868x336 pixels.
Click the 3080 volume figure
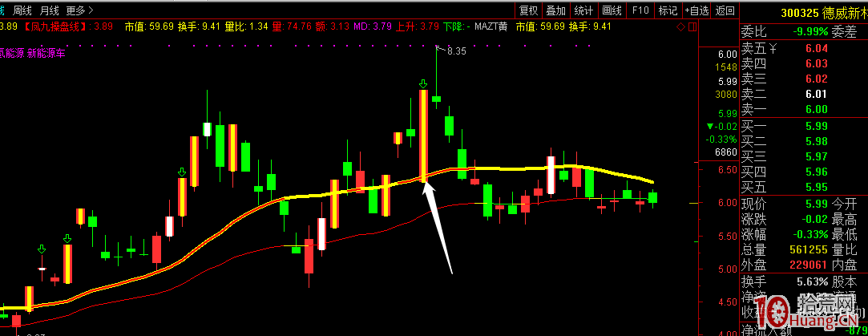tap(725, 94)
